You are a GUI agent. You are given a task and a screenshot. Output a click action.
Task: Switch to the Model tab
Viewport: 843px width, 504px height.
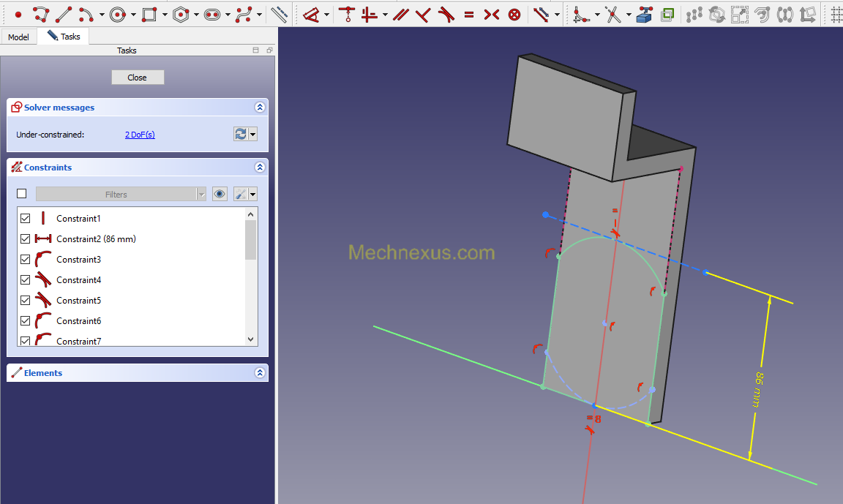[x=18, y=37]
